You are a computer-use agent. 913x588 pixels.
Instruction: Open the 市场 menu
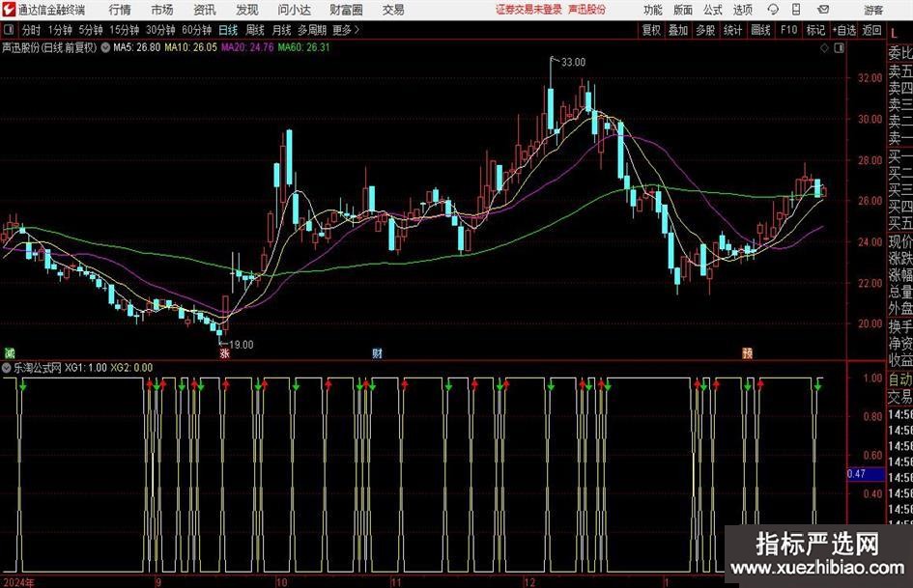click(162, 10)
